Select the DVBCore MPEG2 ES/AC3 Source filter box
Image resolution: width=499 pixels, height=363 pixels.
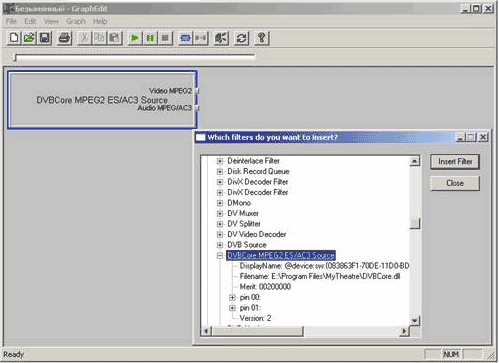click(x=102, y=100)
